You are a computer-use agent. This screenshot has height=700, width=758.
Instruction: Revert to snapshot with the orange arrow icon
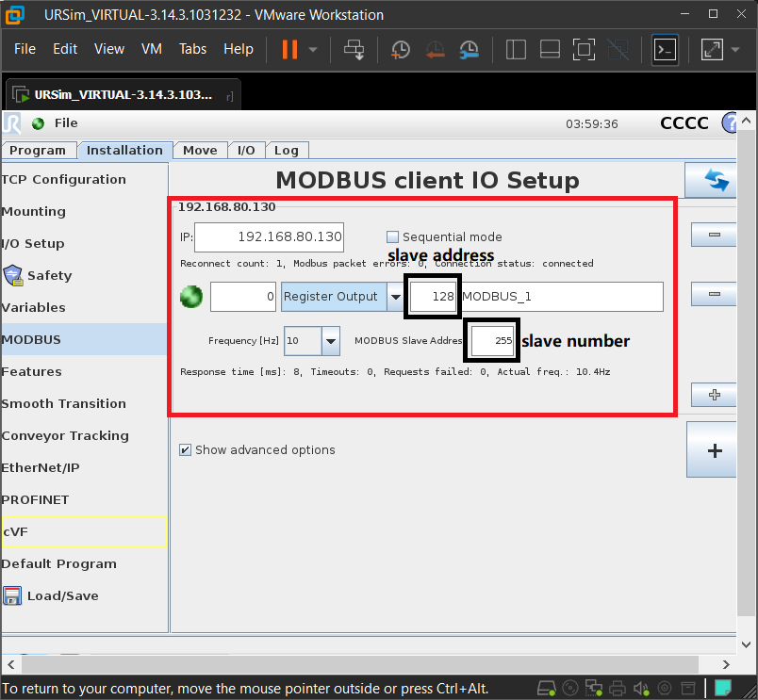coord(435,49)
